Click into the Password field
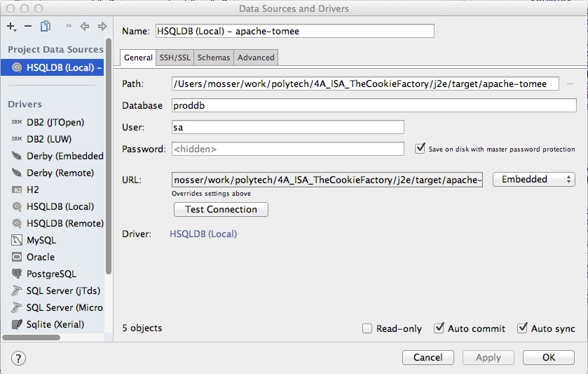The width and height of the screenshot is (588, 374). 288,149
